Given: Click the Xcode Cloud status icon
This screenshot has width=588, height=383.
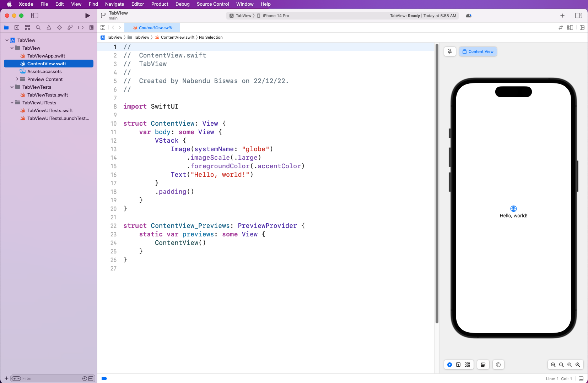Looking at the screenshot, I should coord(469,16).
